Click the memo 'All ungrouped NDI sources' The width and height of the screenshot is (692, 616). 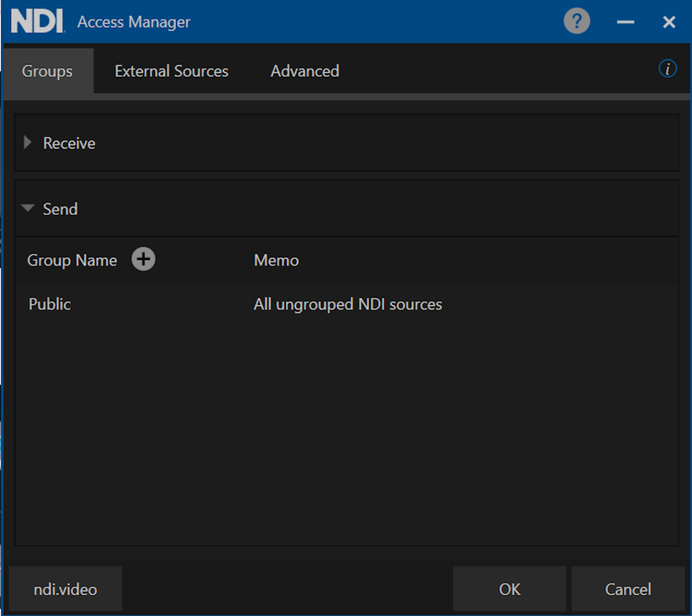(x=348, y=305)
